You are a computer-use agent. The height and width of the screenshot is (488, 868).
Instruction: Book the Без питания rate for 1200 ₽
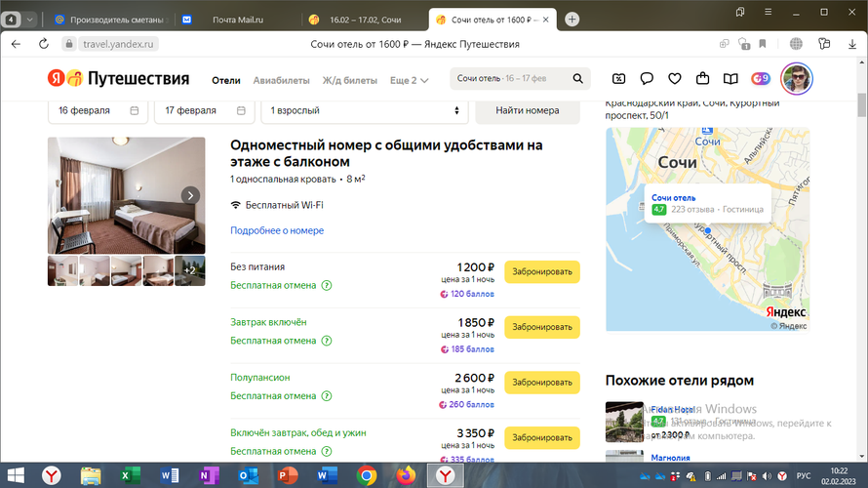pos(542,272)
